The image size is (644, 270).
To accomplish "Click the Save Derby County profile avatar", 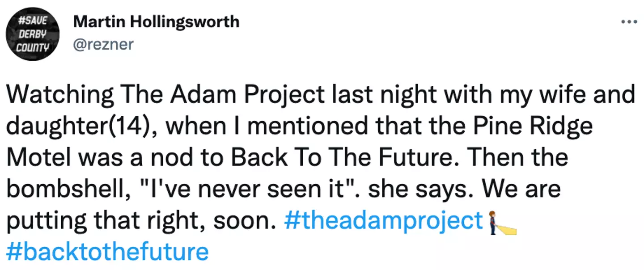I will coord(32,34).
